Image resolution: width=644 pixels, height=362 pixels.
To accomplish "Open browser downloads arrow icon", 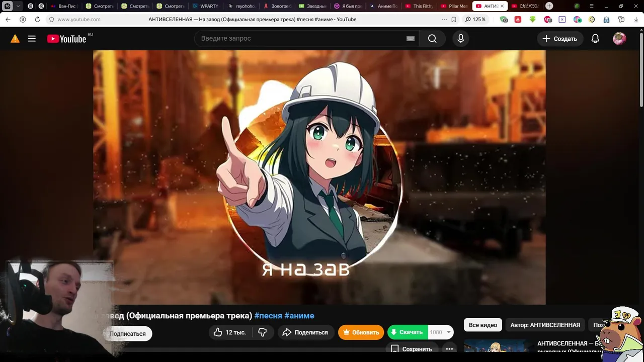I will tap(636, 20).
